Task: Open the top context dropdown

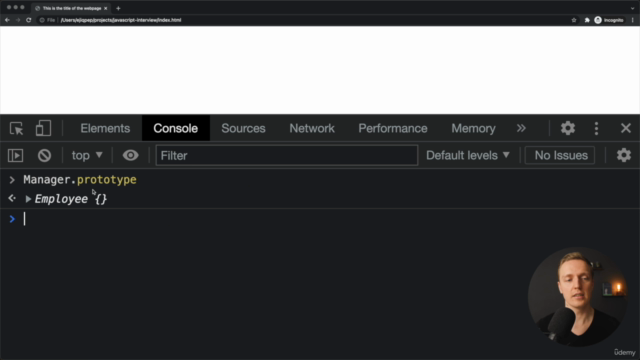Action: (x=87, y=156)
